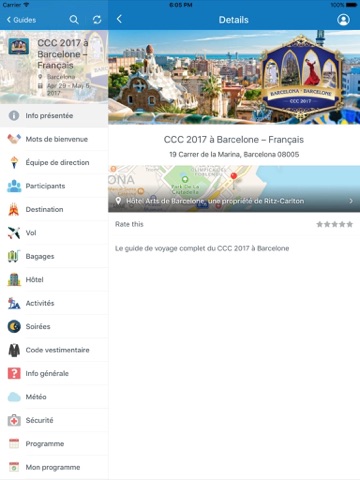
Task: Select Mon programme menu item
Action: (x=54, y=467)
